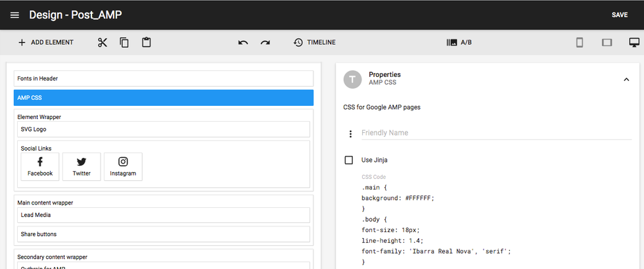644x269 pixels.
Task: Collapse the Properties panel chevron
Action: coord(626,80)
